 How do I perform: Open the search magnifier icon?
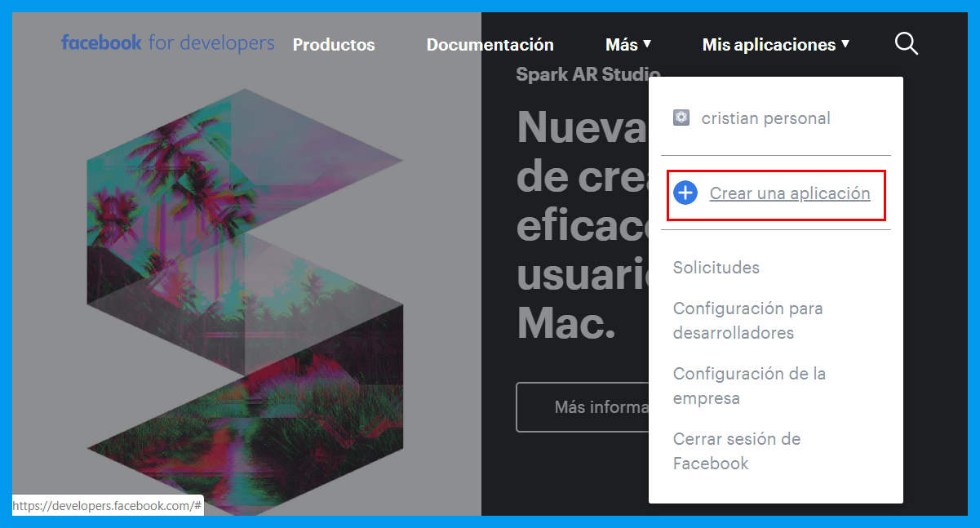[907, 44]
